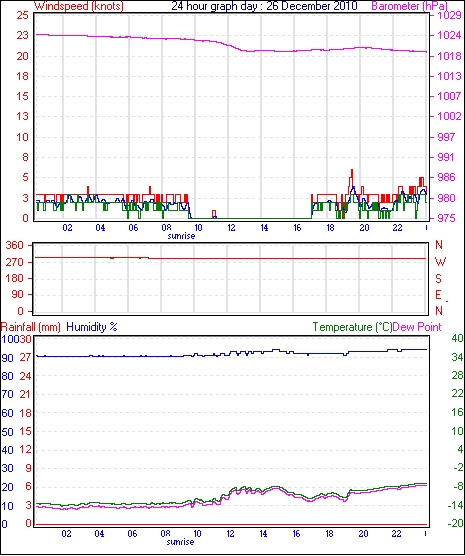Click the 40 degree temperature scale label
Viewport: 465px width, 556px height.
(x=457, y=338)
